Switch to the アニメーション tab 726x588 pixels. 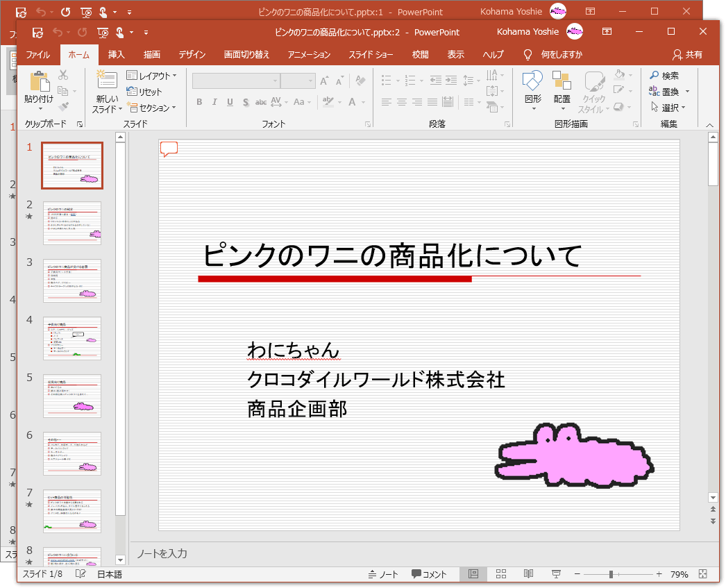coord(309,55)
